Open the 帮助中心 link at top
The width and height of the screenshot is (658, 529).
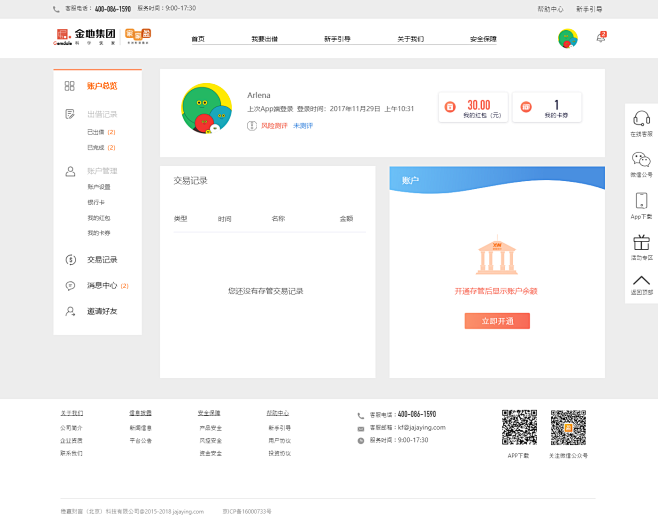click(550, 8)
